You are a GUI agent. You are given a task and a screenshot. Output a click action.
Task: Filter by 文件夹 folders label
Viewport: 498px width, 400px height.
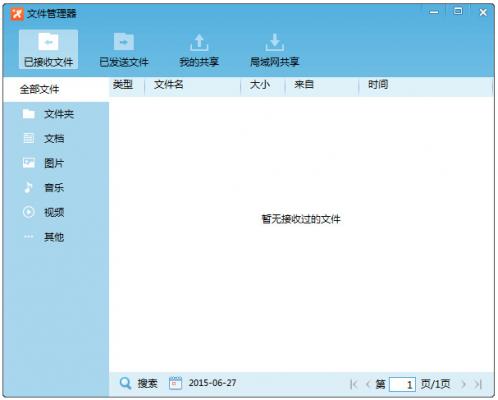point(59,114)
